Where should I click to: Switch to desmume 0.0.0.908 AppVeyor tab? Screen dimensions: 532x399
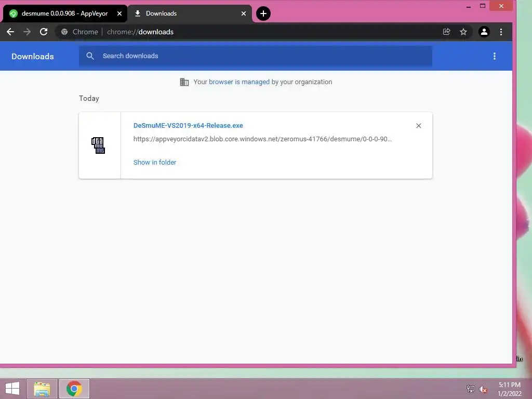click(x=64, y=14)
